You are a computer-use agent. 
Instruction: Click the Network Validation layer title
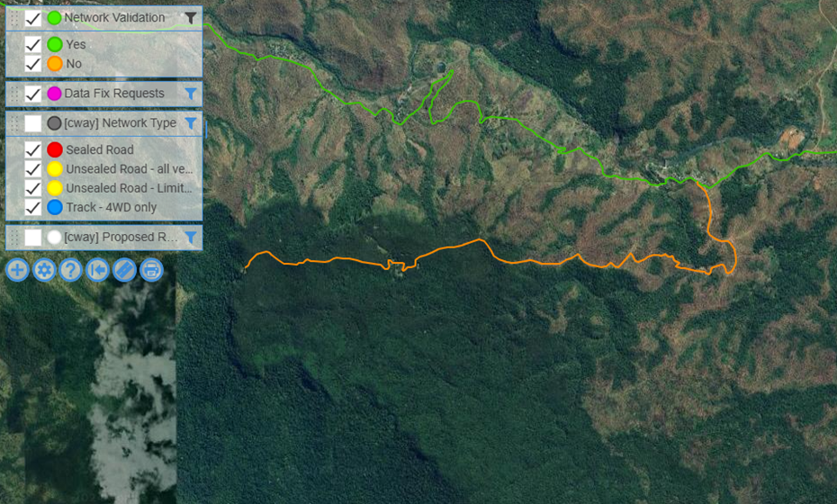point(114,18)
